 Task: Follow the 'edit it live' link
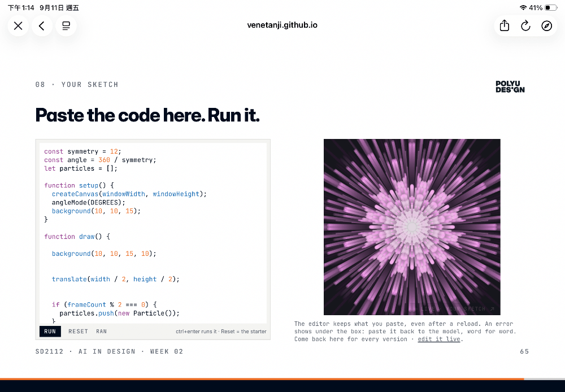(x=439, y=339)
